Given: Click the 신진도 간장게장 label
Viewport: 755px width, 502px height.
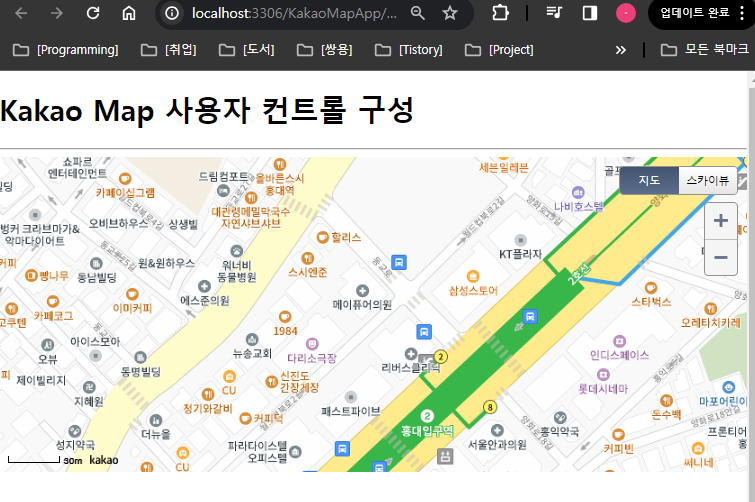Looking at the screenshot, I should coord(299,382).
